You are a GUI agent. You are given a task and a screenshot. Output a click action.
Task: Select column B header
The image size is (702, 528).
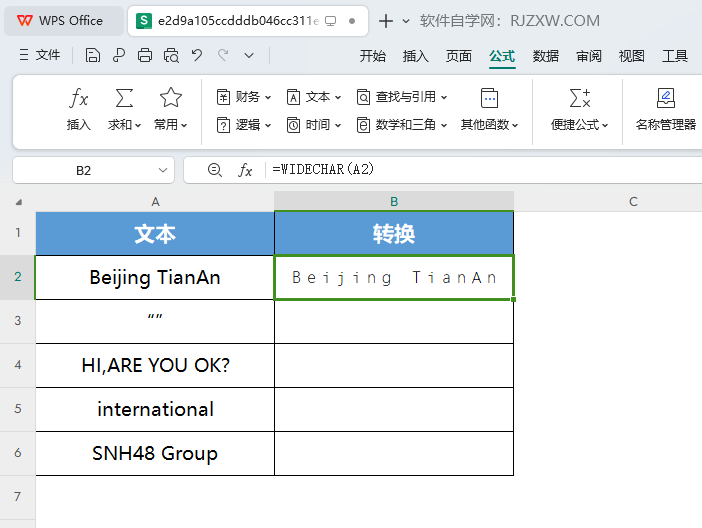(394, 202)
